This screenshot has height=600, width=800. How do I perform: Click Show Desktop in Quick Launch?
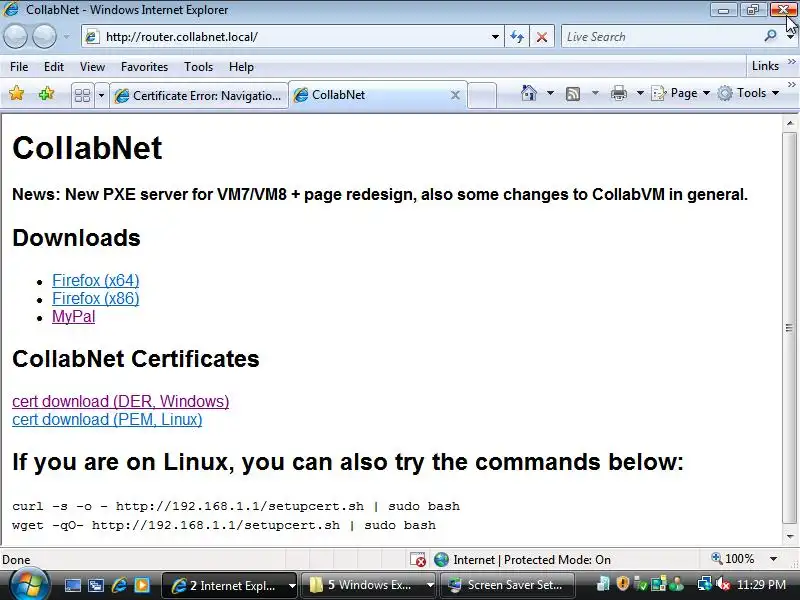tap(72, 585)
